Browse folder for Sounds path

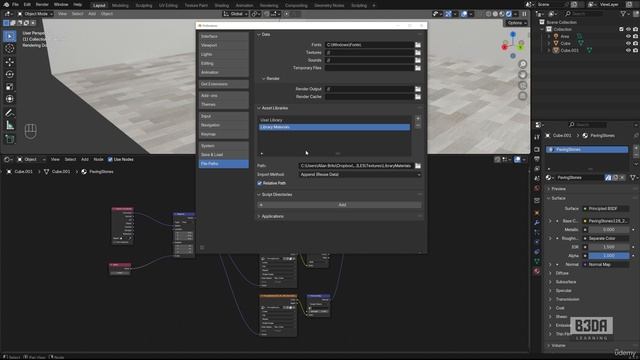418,60
